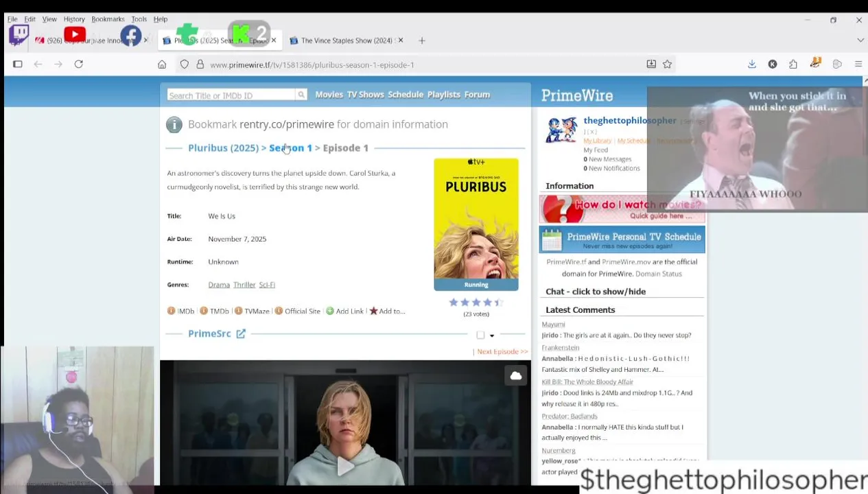Open the History menu
Image resolution: width=868 pixels, height=494 pixels.
74,19
